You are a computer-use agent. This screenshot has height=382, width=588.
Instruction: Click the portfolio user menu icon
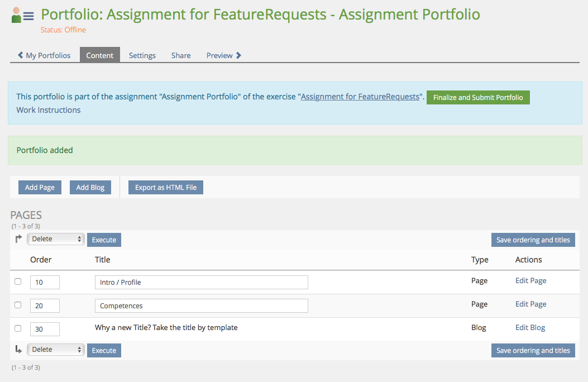[22, 16]
